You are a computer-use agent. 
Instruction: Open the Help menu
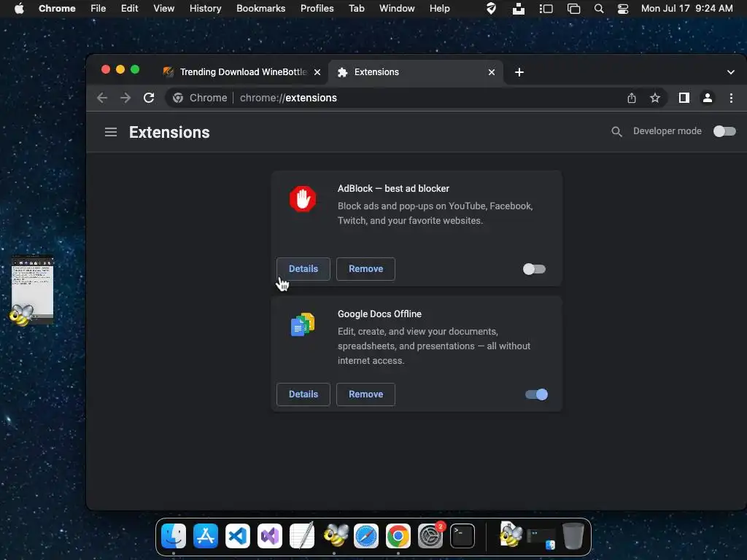[x=439, y=9]
